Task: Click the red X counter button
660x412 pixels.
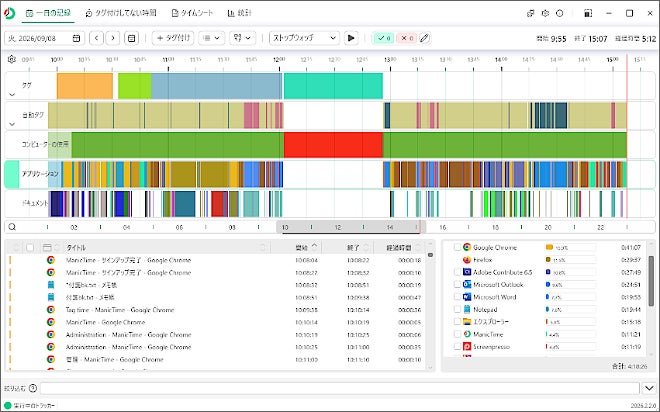Action: [407, 38]
